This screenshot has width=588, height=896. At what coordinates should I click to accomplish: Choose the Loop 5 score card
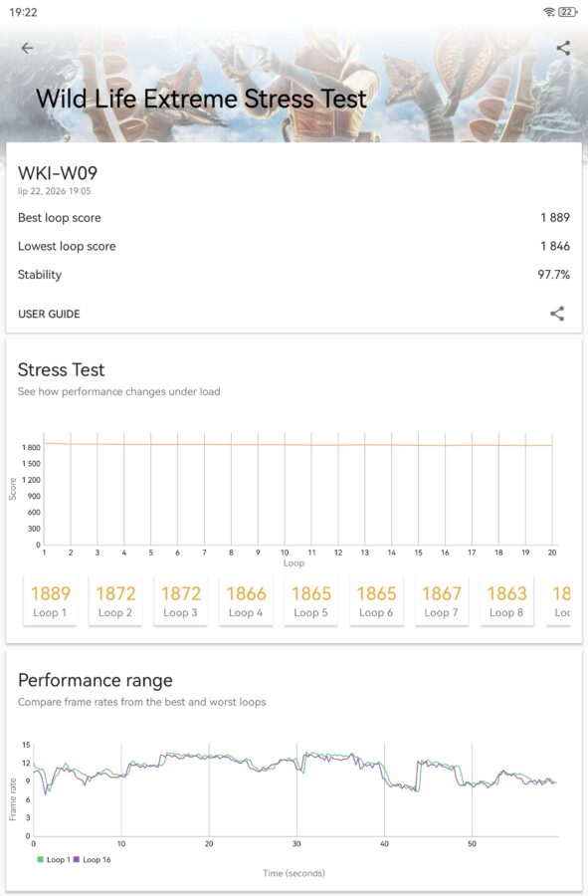point(311,601)
